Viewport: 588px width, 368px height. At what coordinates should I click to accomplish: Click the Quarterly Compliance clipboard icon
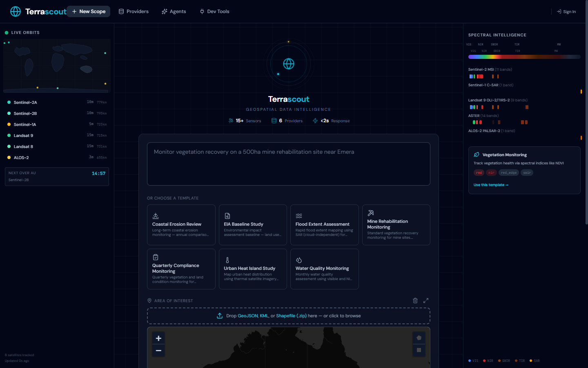click(156, 257)
